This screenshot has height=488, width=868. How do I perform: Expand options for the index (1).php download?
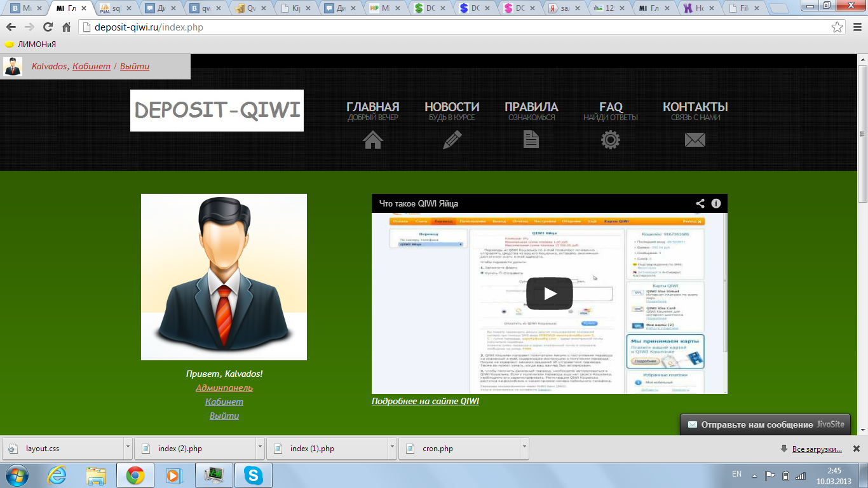coord(391,448)
